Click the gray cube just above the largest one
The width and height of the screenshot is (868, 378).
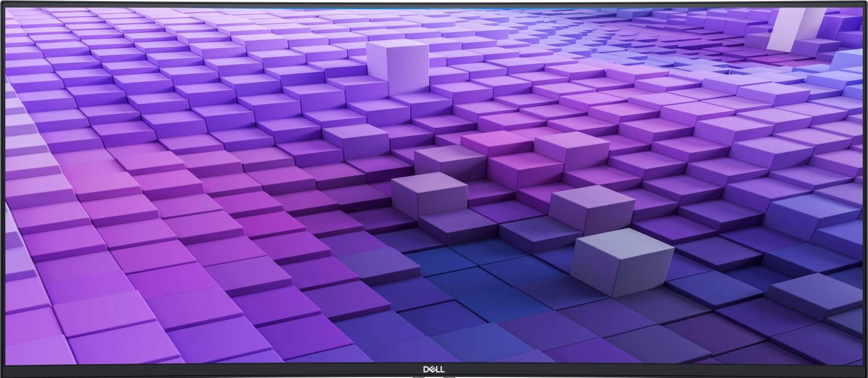coord(591,209)
